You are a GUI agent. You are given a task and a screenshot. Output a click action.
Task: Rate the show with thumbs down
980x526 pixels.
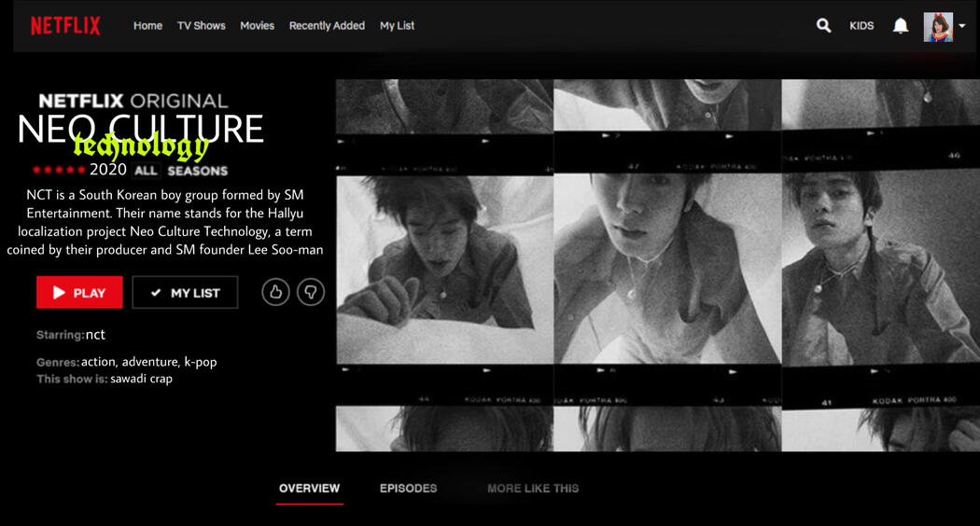(311, 292)
